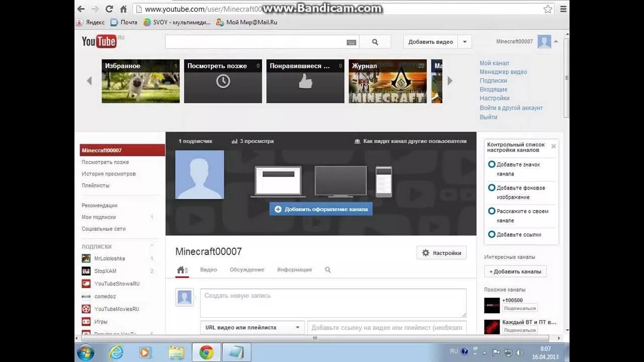Switch to Chrome in the taskbar
644x362 pixels.
(206, 352)
